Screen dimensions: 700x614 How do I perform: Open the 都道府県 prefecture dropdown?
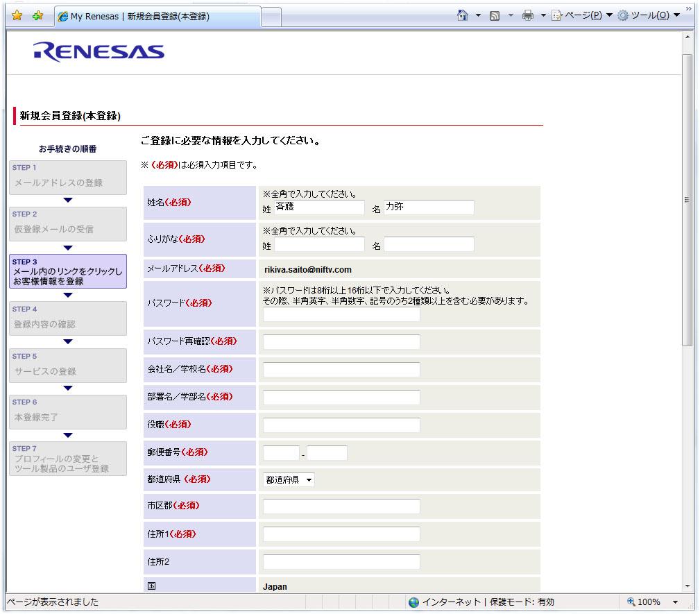[289, 479]
